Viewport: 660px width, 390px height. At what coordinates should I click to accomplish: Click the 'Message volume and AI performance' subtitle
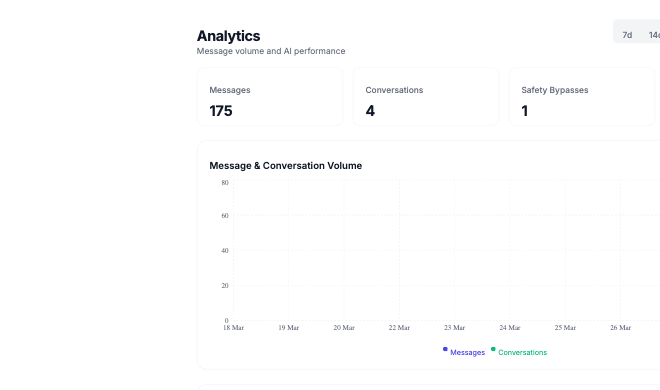(271, 51)
